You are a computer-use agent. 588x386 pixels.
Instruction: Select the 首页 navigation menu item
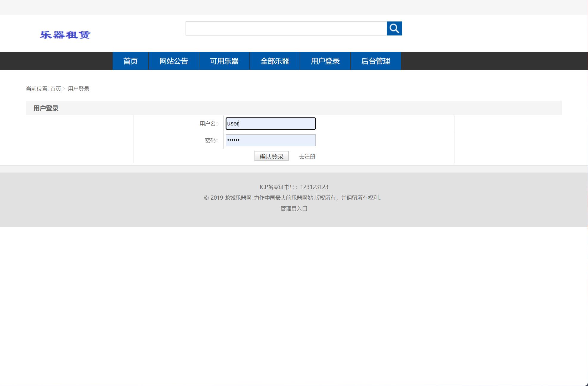coord(130,61)
